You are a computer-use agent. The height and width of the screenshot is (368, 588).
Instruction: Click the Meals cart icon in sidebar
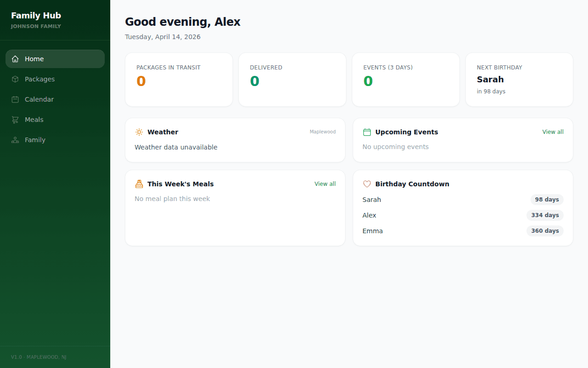(15, 120)
